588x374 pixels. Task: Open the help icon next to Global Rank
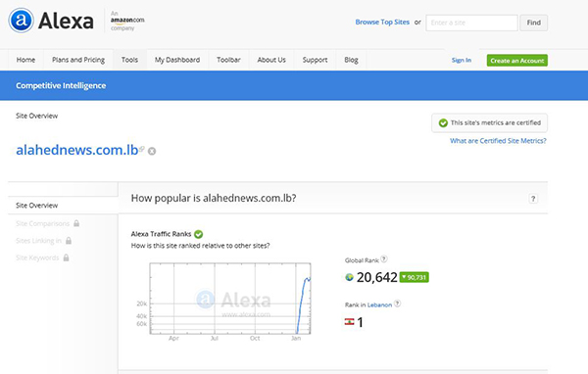tap(384, 258)
